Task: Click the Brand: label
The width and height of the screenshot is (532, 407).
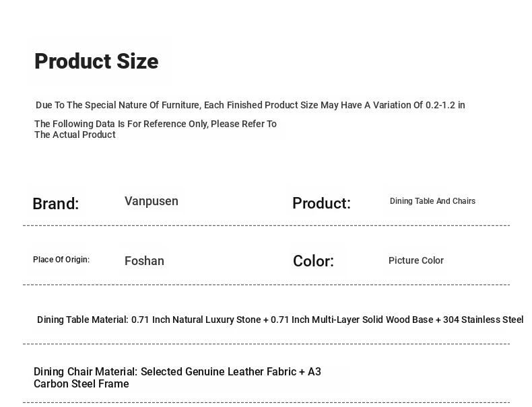Action: point(56,204)
